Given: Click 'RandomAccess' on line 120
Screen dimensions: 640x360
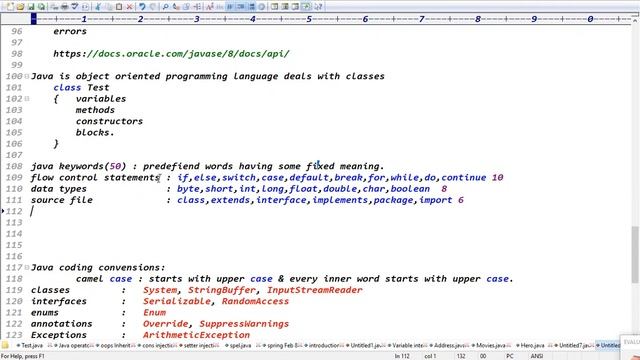Looking at the screenshot, I should [255, 301].
